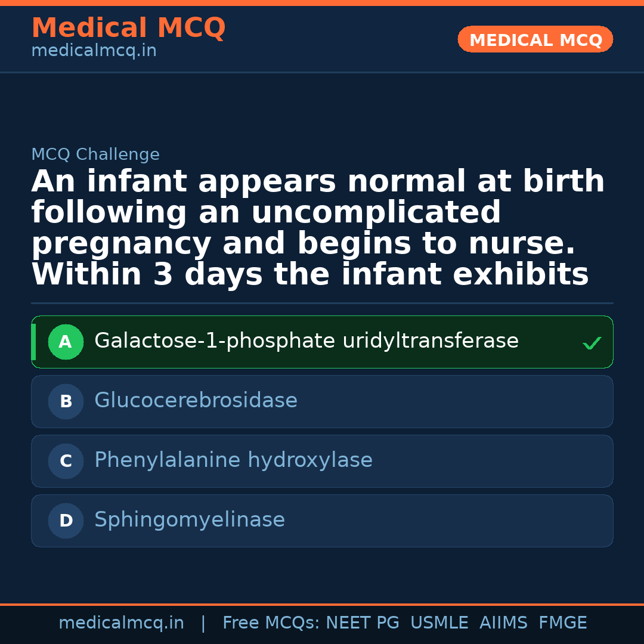Select answer Galactose-1-phosphate uridyltransferase
Viewport: 644px width, 644px height.
306,342
